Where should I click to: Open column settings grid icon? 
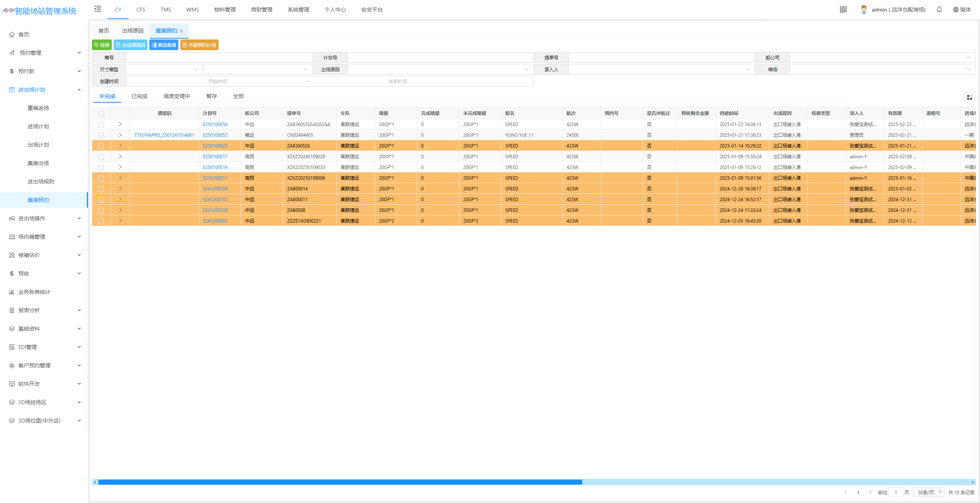[969, 97]
